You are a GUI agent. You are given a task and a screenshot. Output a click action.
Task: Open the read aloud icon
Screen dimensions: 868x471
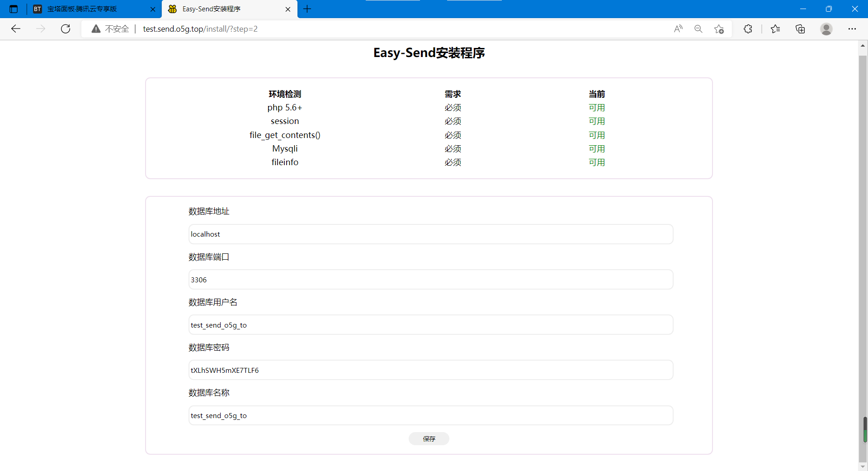point(678,29)
